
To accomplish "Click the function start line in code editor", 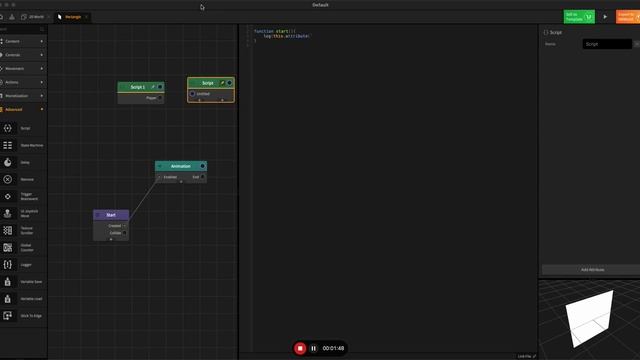I will [275, 31].
